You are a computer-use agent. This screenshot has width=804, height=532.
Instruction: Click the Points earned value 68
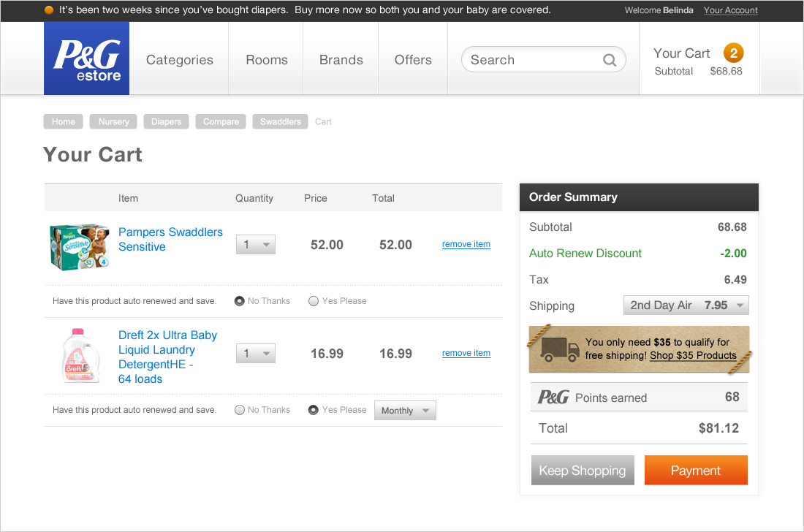pyautogui.click(x=732, y=397)
